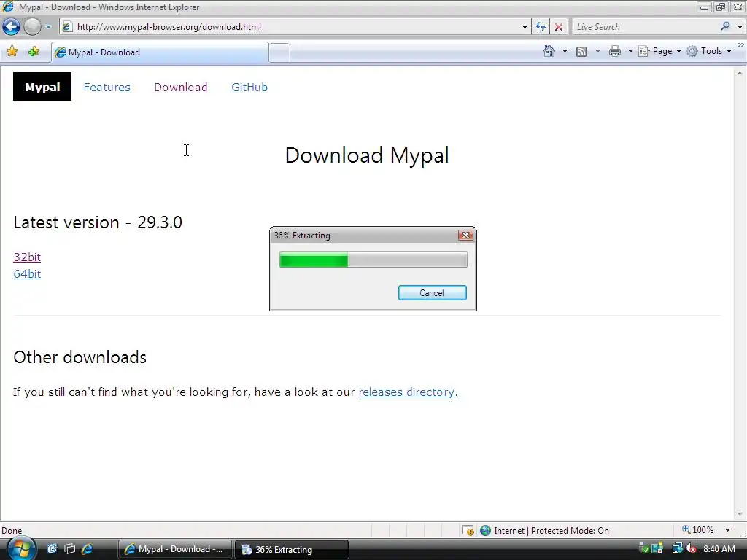Screen dimensions: 747x560
Task: Open the Favorites Center star icon
Action: pos(12,52)
